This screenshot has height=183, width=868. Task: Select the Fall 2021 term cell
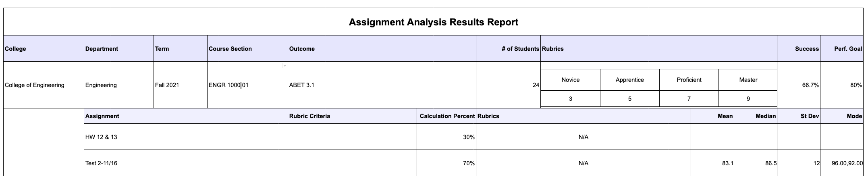click(x=167, y=85)
